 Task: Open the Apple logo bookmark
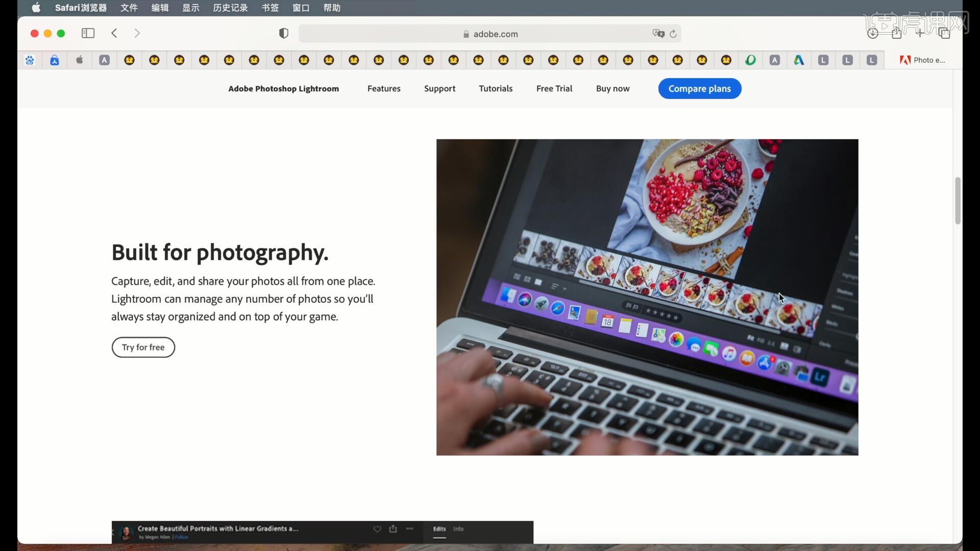click(80, 60)
